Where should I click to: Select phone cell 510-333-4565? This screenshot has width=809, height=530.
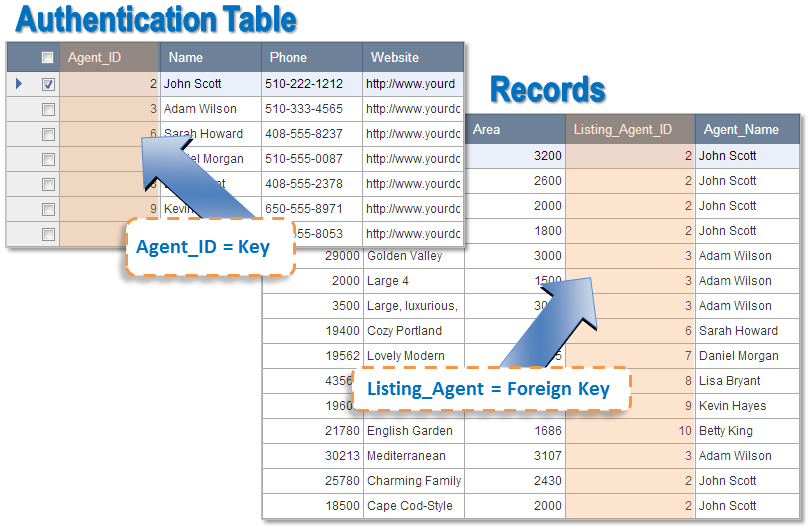pos(312,109)
